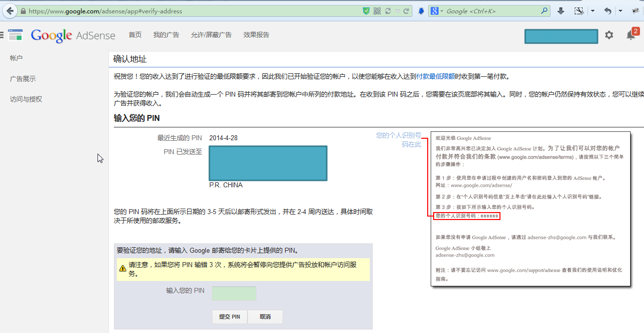Open the search engine selector dropdown arrow
The width and height of the screenshot is (644, 333).
point(442,11)
